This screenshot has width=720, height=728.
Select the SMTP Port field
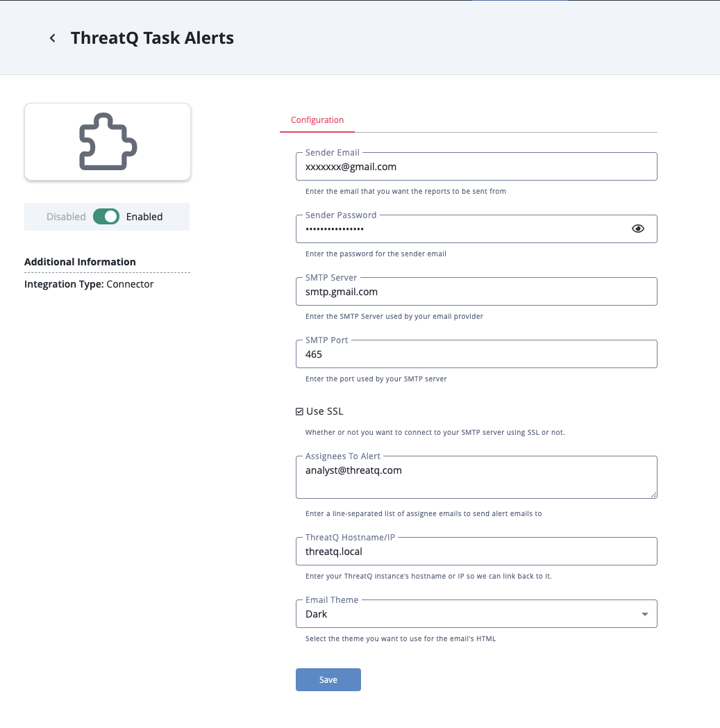(x=476, y=354)
